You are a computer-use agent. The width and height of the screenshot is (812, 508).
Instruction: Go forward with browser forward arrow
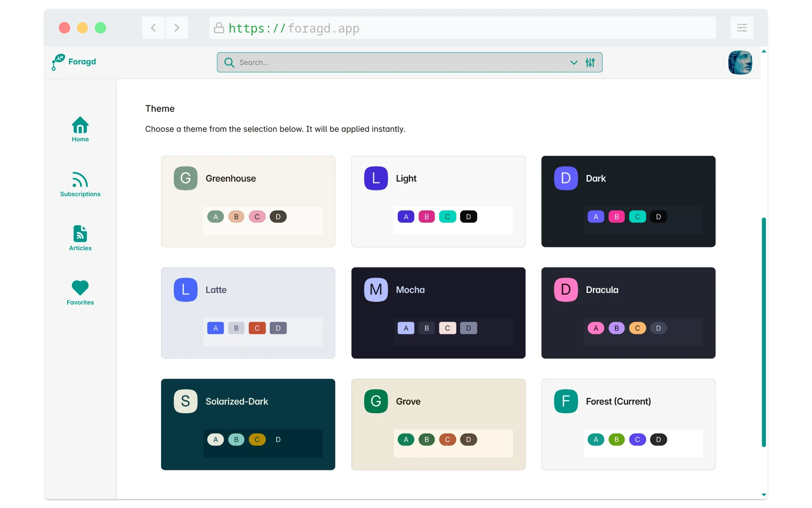click(177, 28)
